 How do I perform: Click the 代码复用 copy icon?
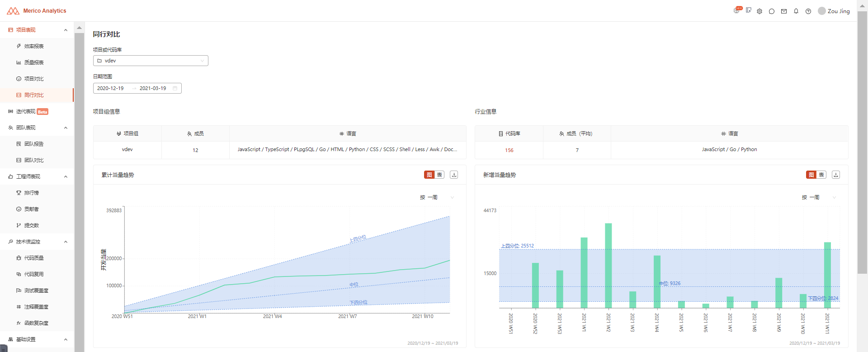19,274
